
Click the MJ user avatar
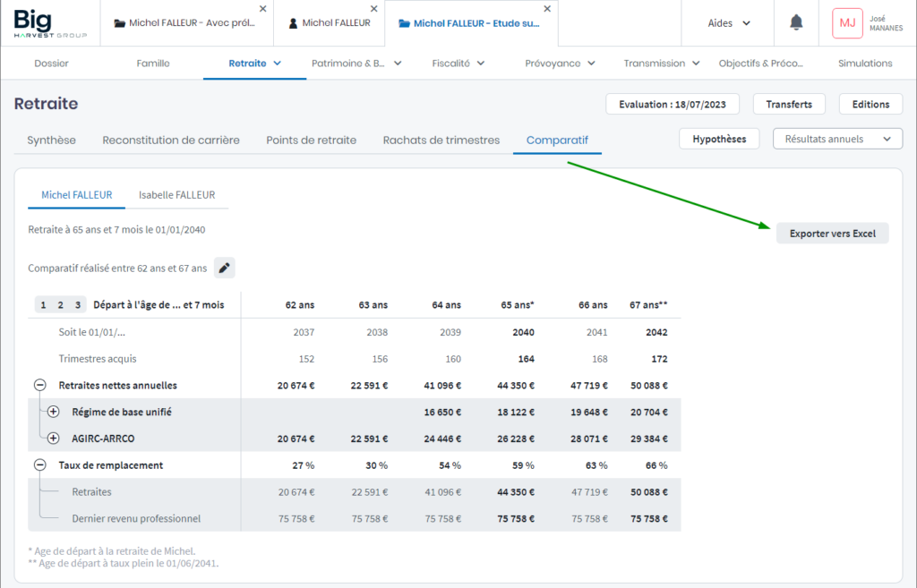[x=847, y=23]
